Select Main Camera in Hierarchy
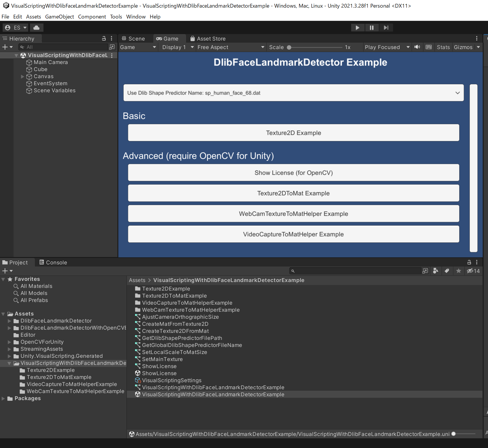488x448 pixels. pos(51,62)
